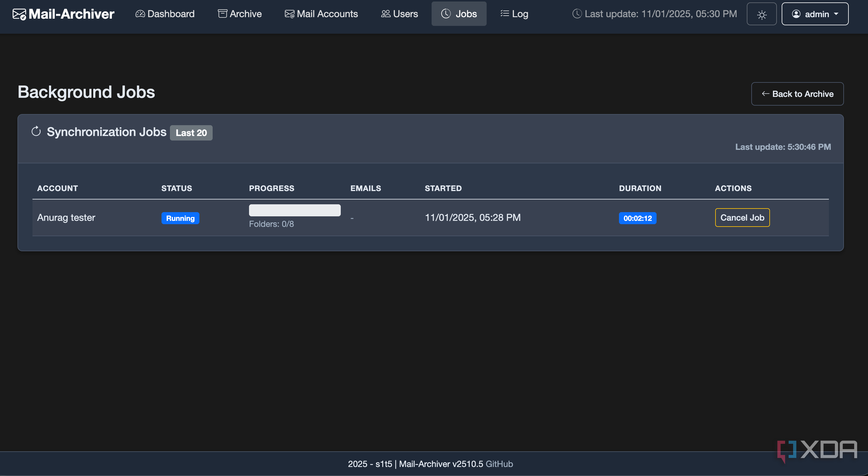The height and width of the screenshot is (476, 868).
Task: Click the STARTED column header
Action: (443, 188)
